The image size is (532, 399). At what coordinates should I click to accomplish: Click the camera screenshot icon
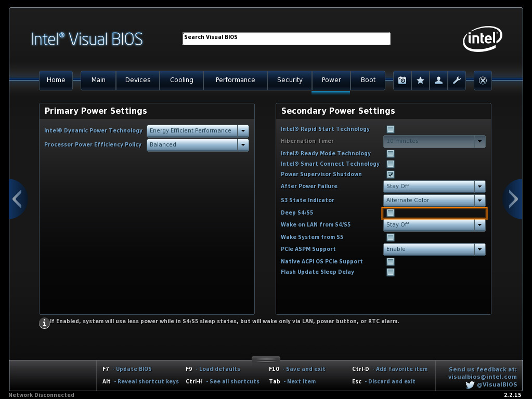[402, 81]
